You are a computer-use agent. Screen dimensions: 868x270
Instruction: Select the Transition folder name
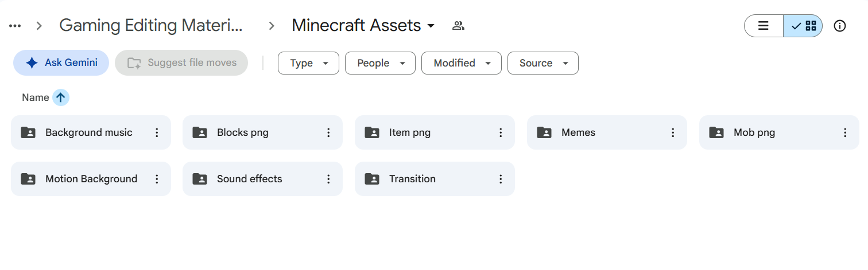tap(412, 179)
